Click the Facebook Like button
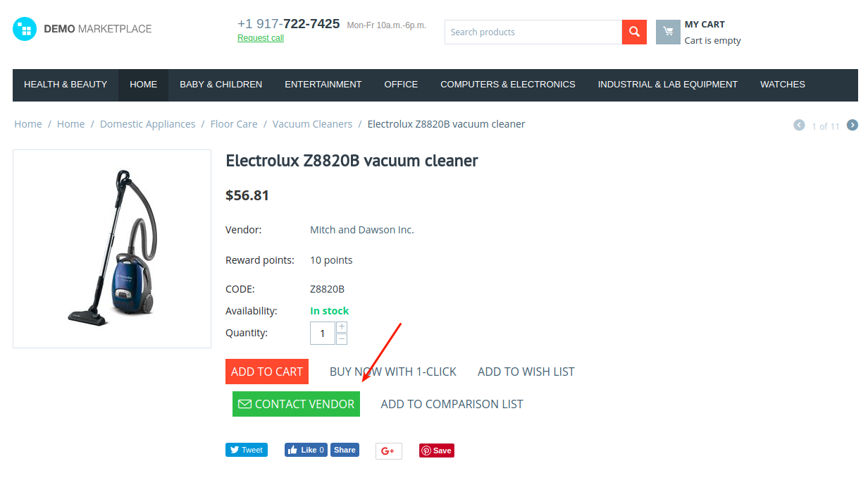Viewport: 868px width, 478px height. (x=306, y=450)
